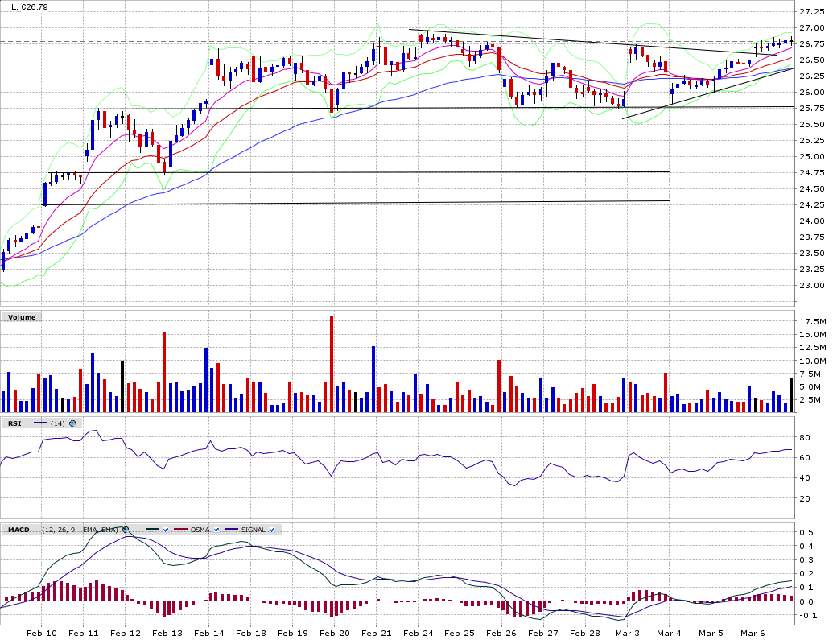Image resolution: width=833 pixels, height=644 pixels.
Task: Click the last price label L: C26.79
Action: [29, 7]
